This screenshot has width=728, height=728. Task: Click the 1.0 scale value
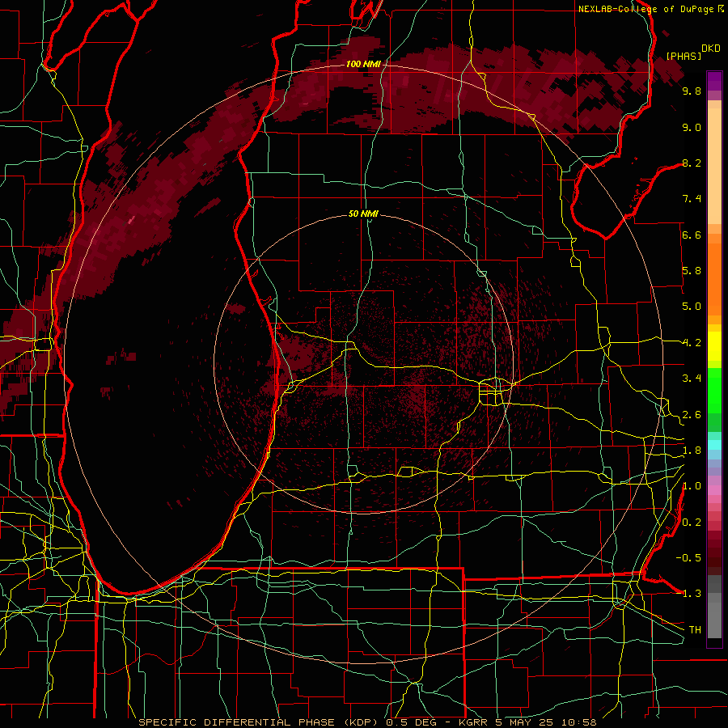click(x=692, y=486)
